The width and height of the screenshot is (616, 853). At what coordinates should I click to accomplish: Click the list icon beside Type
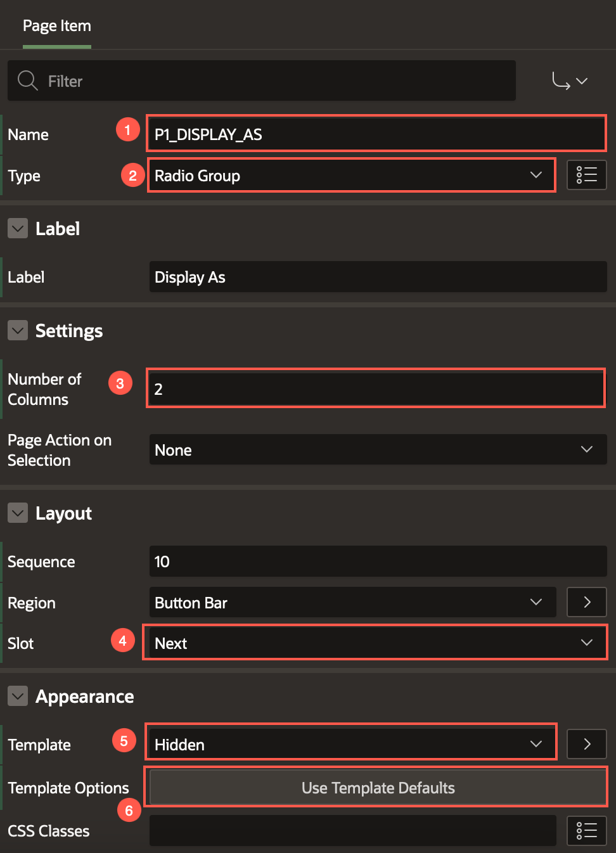pos(586,175)
